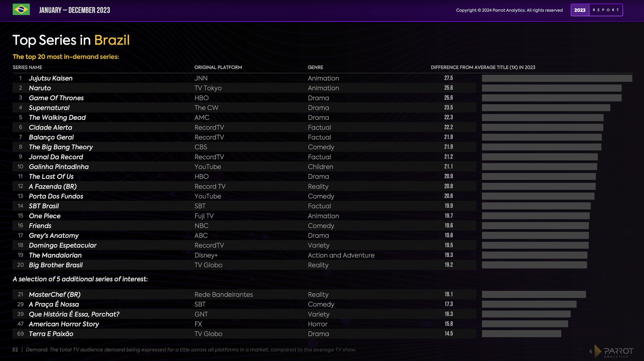Click the 23.5 demand value for Supernatural
644x361 pixels.
(x=448, y=108)
